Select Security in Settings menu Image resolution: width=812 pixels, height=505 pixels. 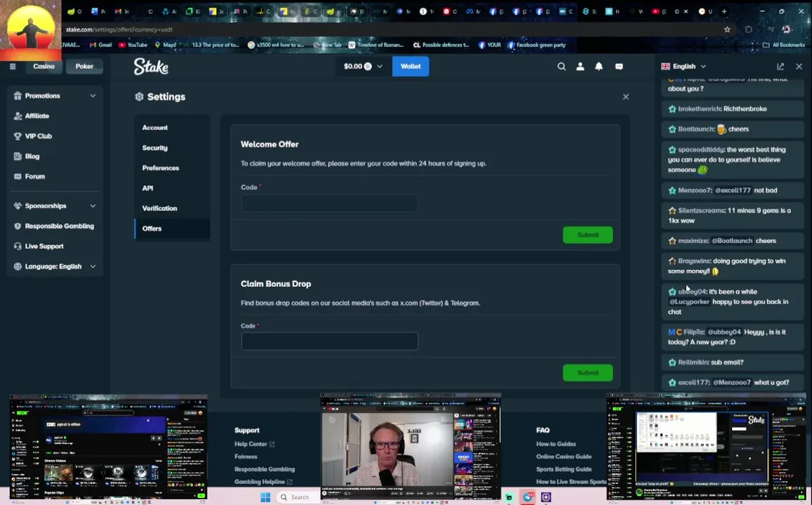[172, 147]
